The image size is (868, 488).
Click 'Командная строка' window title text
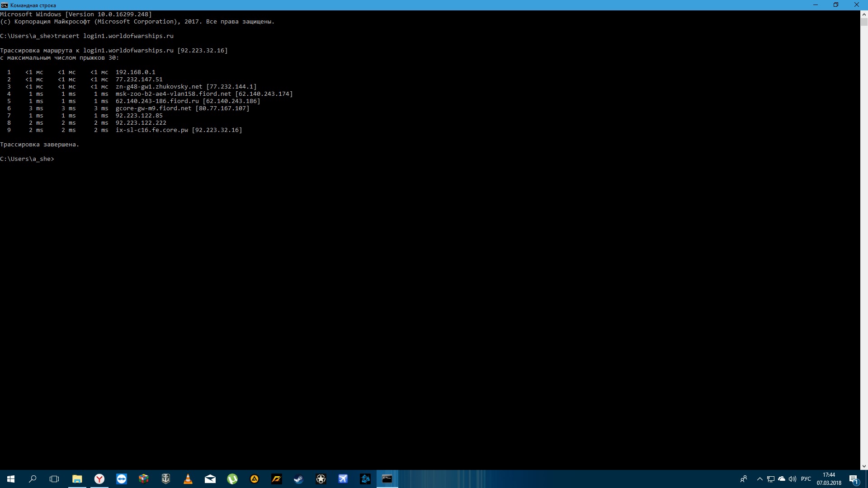[33, 5]
